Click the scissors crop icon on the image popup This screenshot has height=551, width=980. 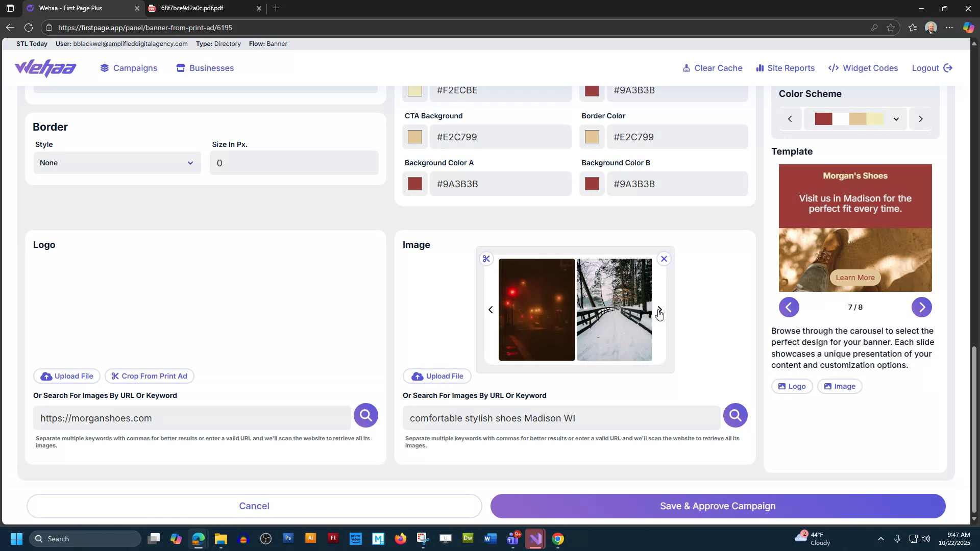(x=486, y=259)
